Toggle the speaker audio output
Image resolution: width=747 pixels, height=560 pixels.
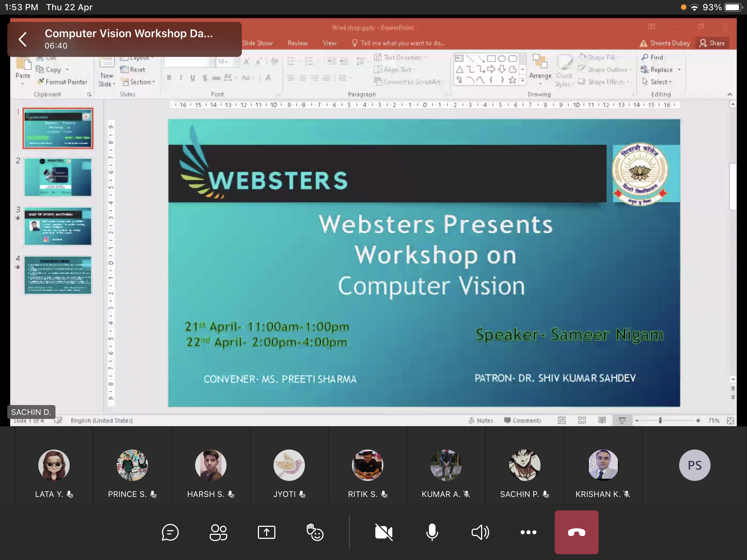[x=480, y=532]
